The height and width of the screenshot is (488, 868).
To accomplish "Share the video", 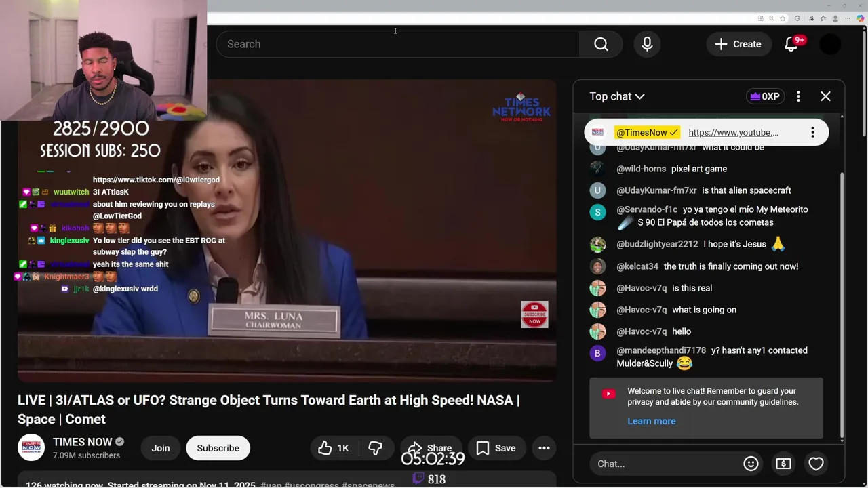I will coord(430,448).
